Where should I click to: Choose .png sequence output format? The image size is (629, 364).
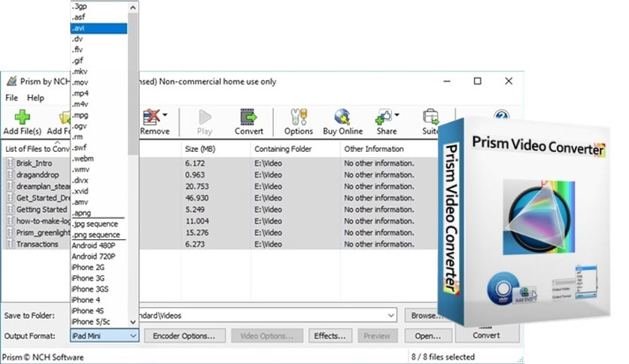(x=99, y=235)
